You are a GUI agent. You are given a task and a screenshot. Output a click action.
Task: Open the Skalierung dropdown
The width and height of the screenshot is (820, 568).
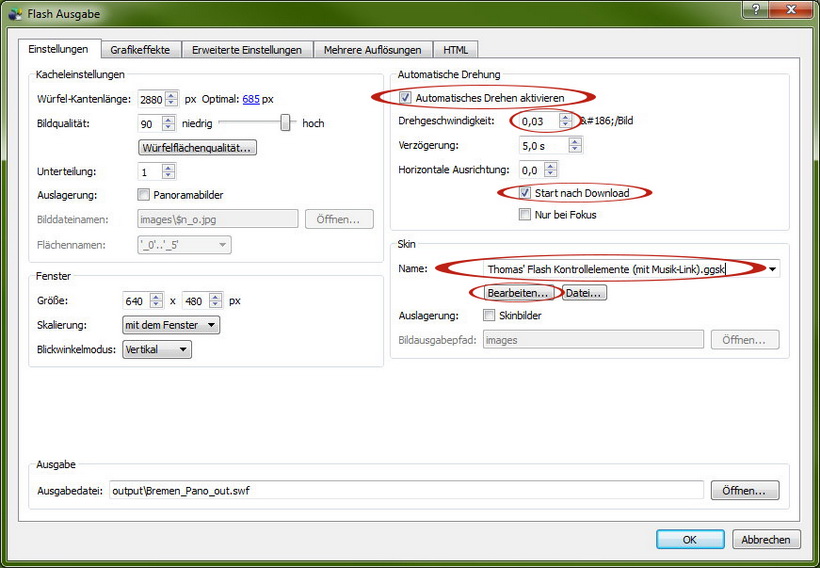tap(170, 325)
